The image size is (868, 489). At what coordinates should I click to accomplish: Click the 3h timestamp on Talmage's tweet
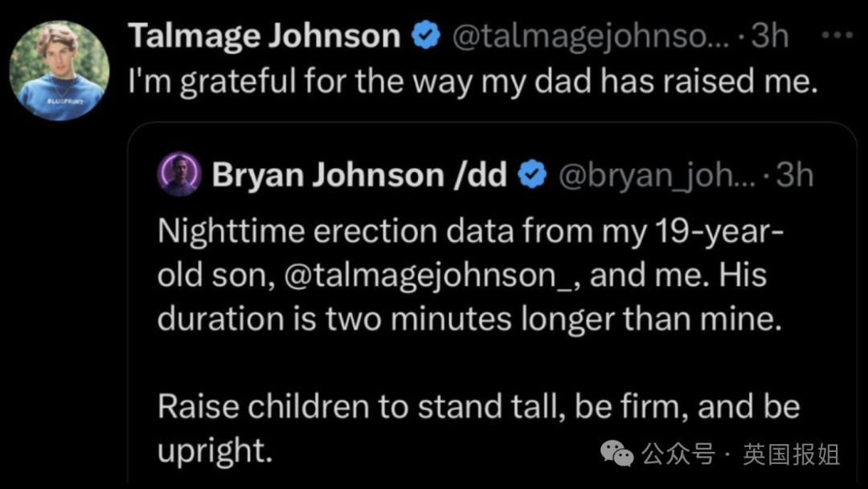pyautogui.click(x=769, y=36)
